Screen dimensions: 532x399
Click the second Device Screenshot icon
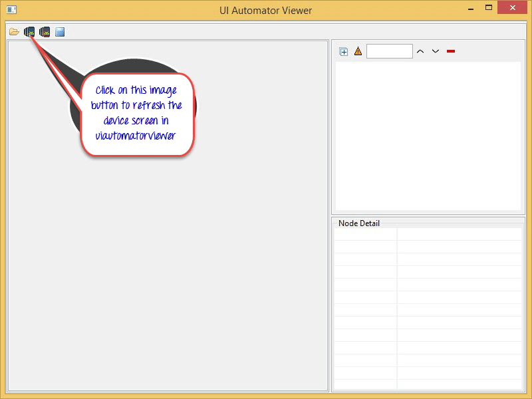[45, 32]
